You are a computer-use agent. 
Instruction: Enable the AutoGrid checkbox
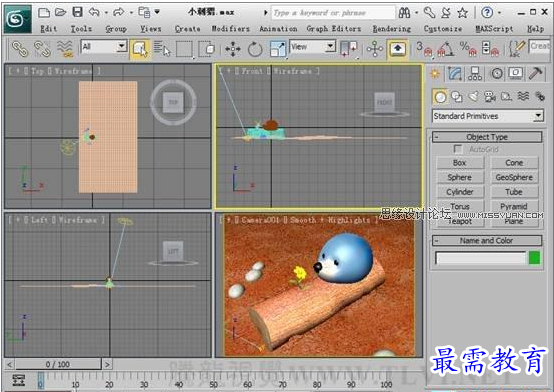point(458,149)
